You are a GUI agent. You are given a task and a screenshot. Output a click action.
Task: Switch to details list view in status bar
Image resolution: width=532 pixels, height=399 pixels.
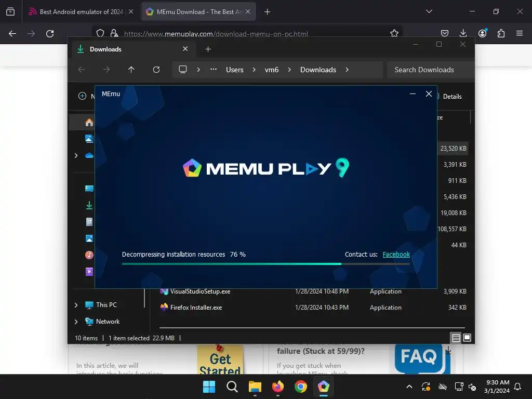coord(456,338)
